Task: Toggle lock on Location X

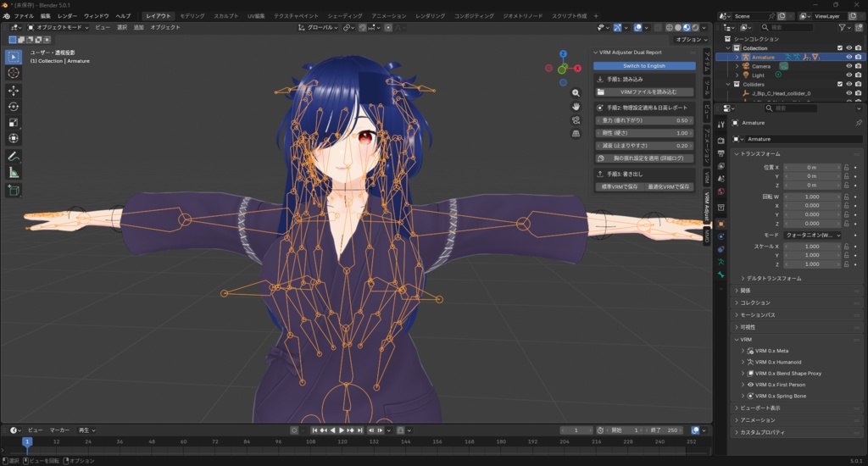Action: tap(847, 167)
